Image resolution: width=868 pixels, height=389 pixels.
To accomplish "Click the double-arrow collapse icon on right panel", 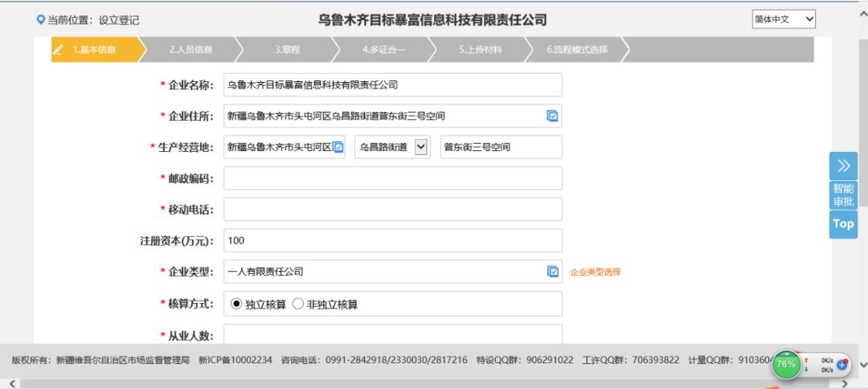I will pos(843,166).
